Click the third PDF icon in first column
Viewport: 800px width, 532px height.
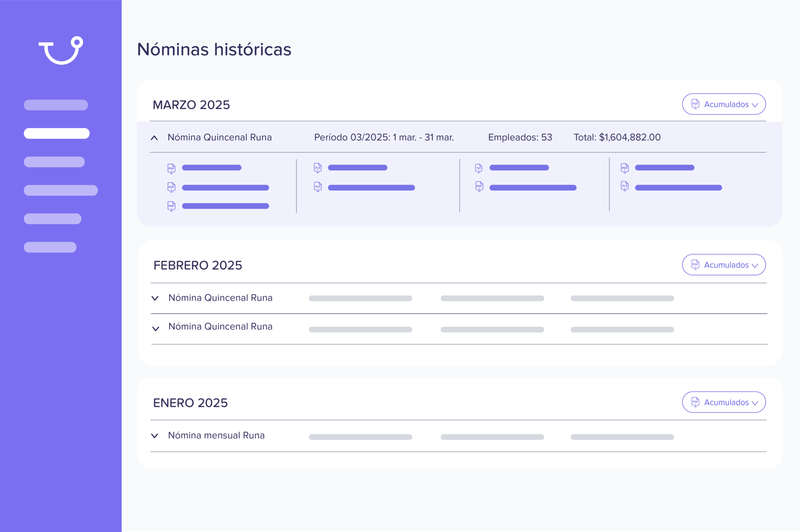pos(171,206)
